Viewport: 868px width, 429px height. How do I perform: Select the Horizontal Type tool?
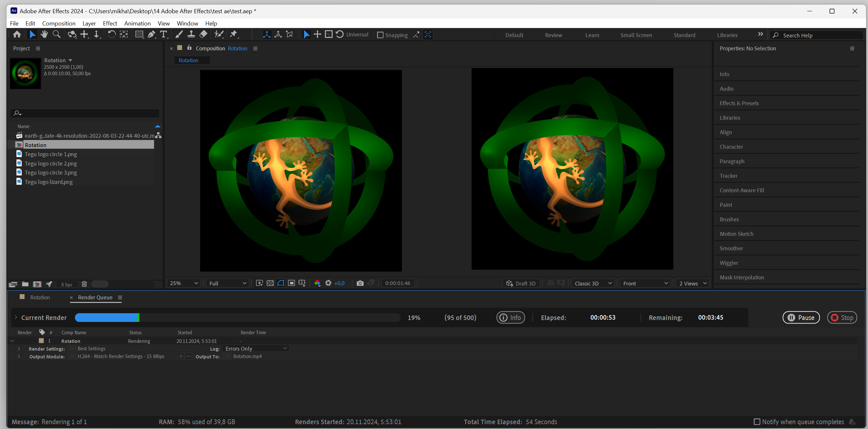[x=163, y=34]
